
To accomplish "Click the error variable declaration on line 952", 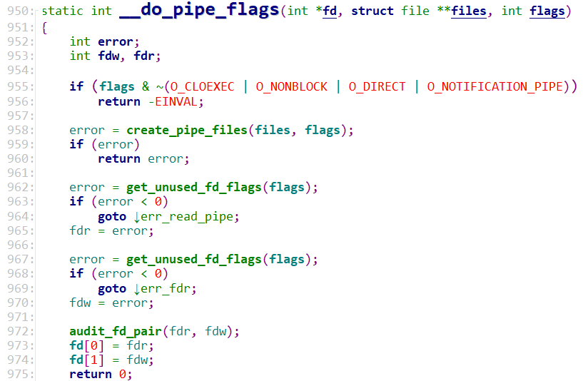I will click(x=116, y=41).
